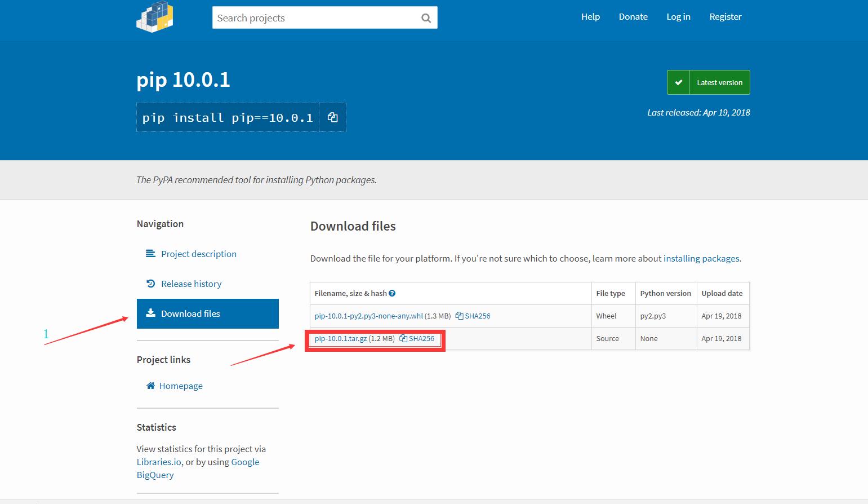Click the Release history clock icon
868x504 pixels.
pyautogui.click(x=150, y=284)
